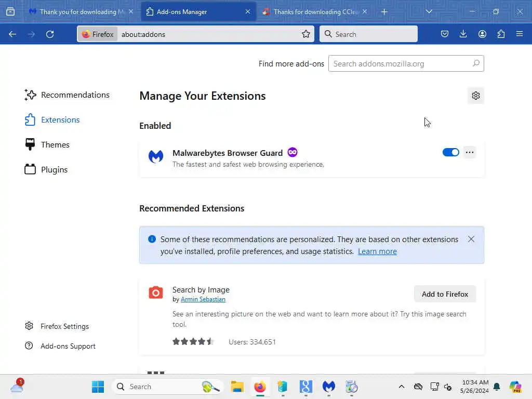Image resolution: width=532 pixels, height=399 pixels.
Task: Open File Explorer from the taskbar
Action: point(237,387)
